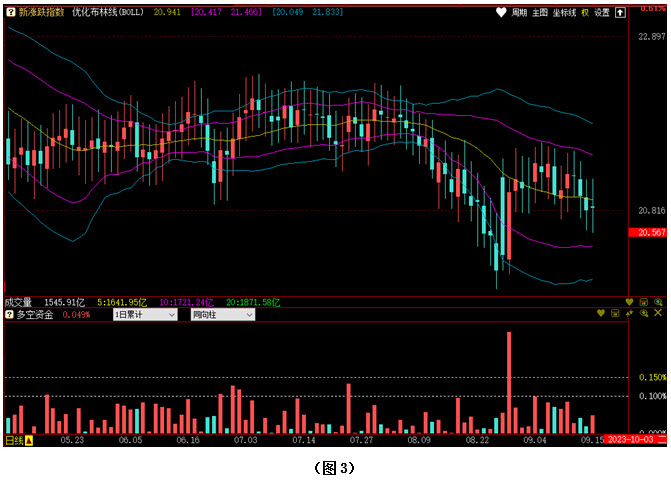Screen dimensions: 671x487
Task: Open the 同向柱 dropdown
Action: pos(223,315)
